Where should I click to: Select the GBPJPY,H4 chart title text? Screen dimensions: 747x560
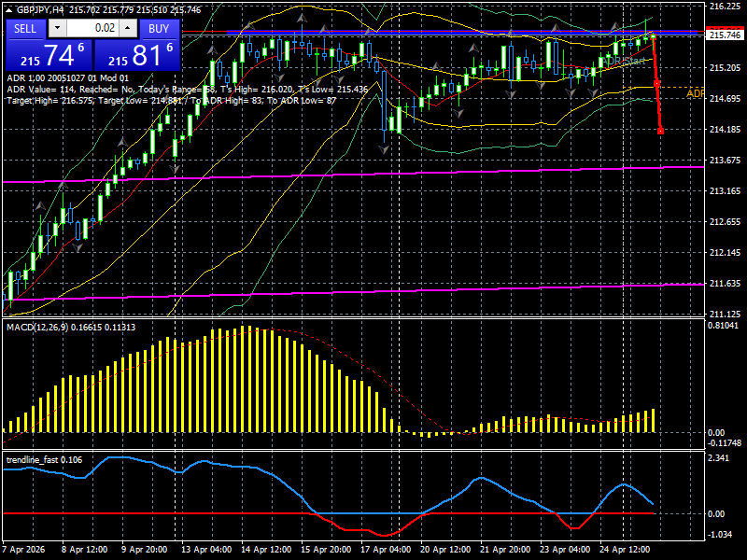[39, 10]
